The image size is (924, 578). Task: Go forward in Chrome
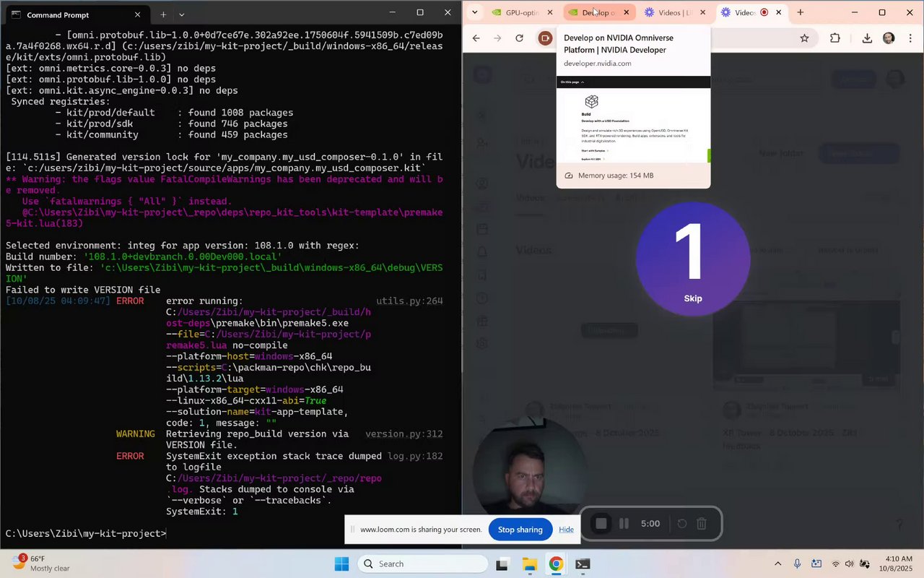point(497,38)
